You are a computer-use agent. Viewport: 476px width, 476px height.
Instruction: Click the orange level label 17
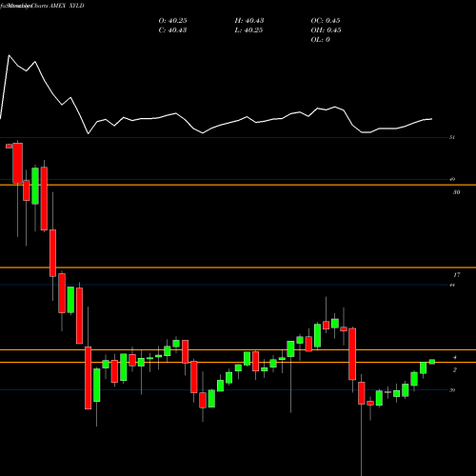tap(456, 275)
